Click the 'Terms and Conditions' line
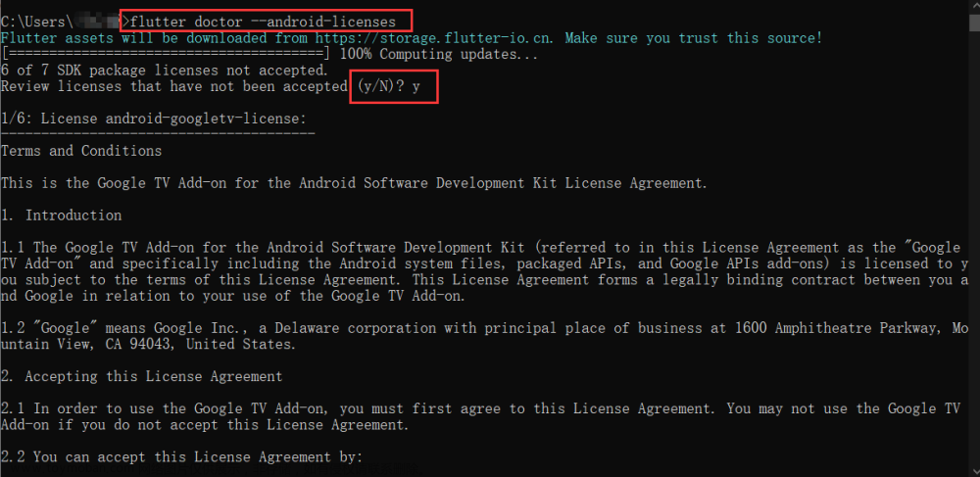The width and height of the screenshot is (980, 477). pos(81,151)
